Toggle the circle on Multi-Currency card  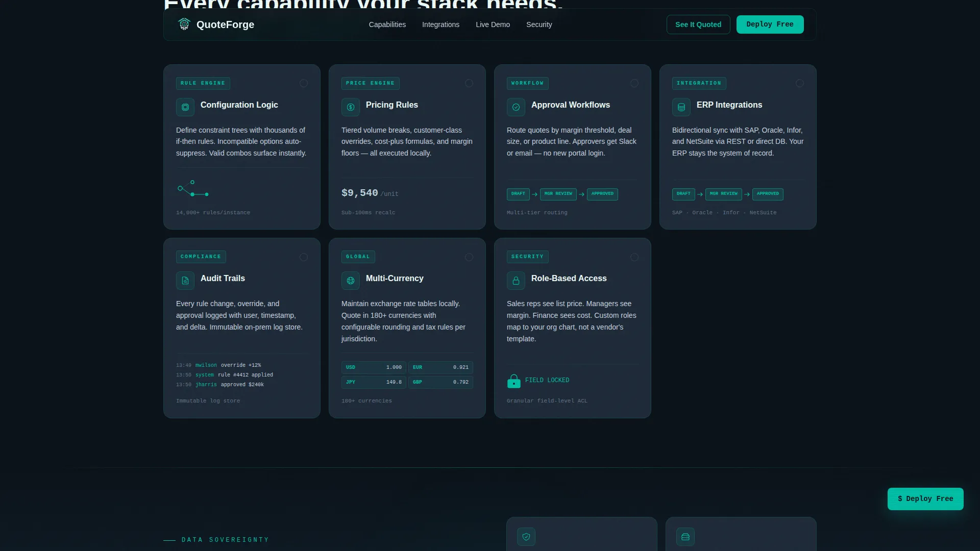[x=469, y=257]
